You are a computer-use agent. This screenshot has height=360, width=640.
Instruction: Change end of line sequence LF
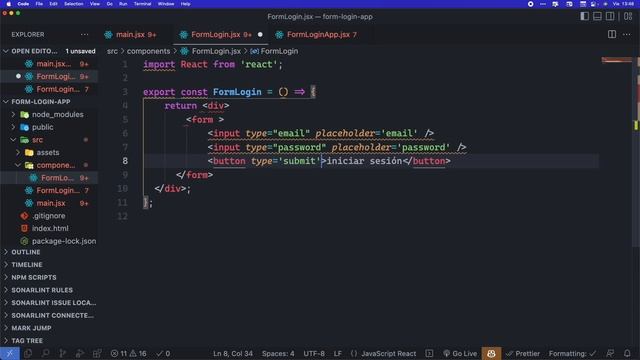click(338, 353)
